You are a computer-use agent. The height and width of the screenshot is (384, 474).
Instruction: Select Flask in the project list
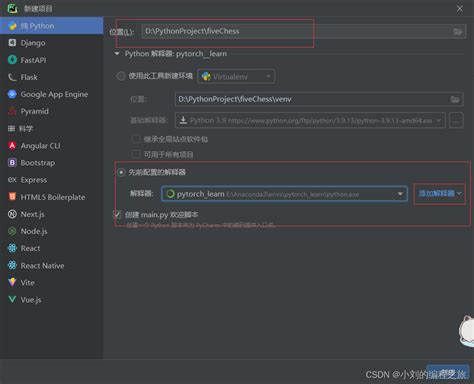coord(52,77)
